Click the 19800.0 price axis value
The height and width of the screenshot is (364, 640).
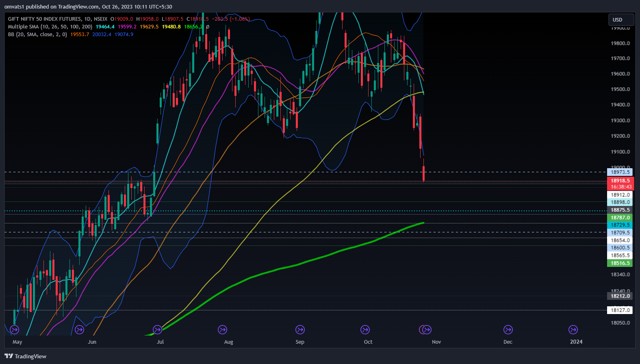coord(620,43)
